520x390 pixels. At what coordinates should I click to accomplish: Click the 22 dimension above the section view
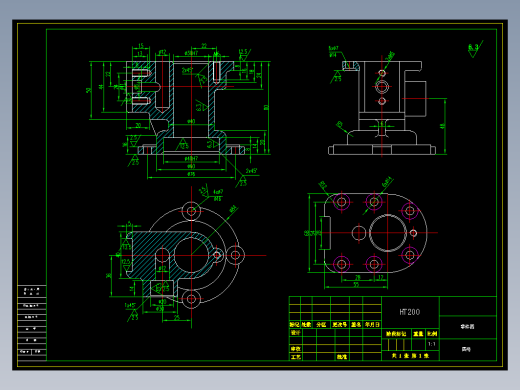[204, 46]
